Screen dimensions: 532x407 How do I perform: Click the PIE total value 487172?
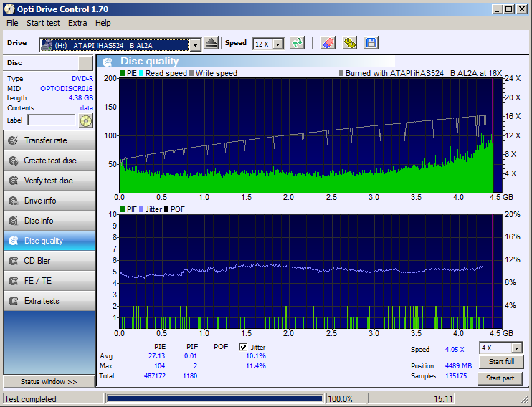155,375
